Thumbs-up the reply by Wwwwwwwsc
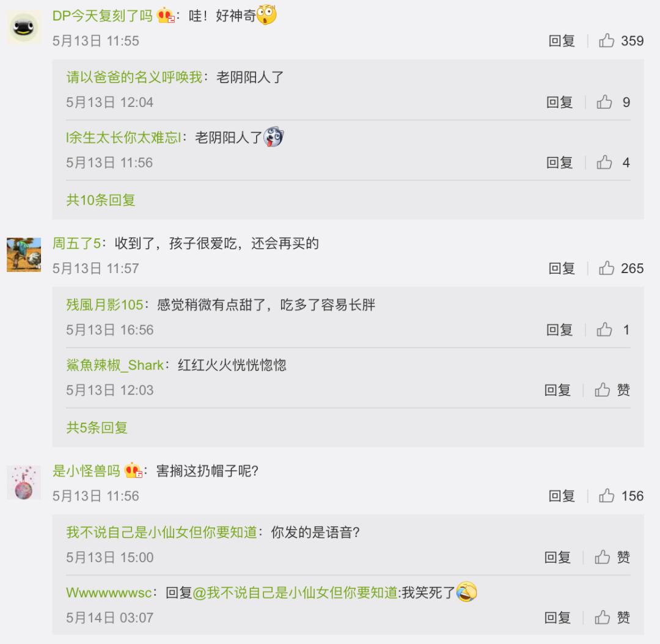Image resolution: width=660 pixels, height=644 pixels. (603, 618)
